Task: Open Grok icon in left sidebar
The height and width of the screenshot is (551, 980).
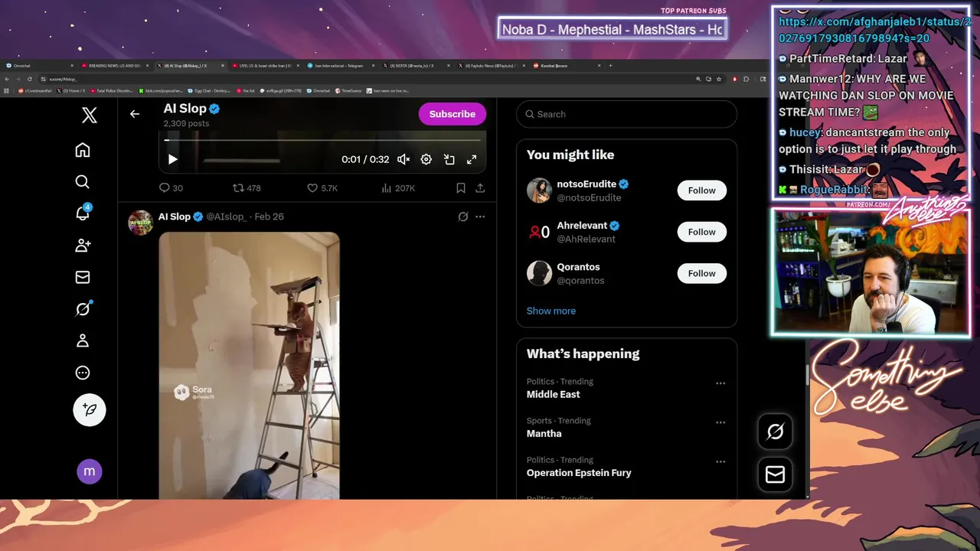Action: (x=83, y=308)
